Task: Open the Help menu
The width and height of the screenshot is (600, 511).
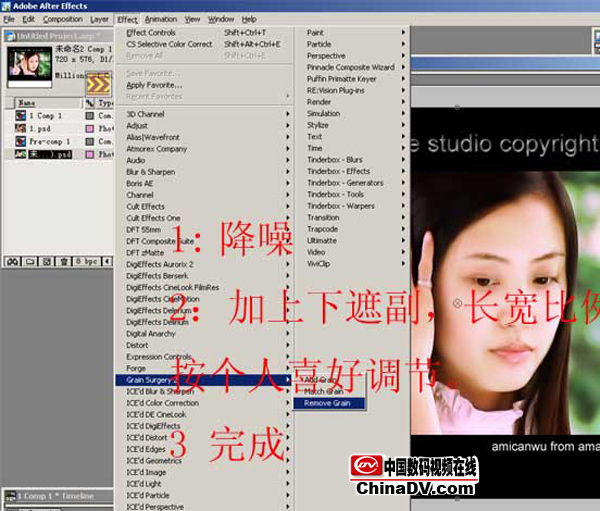Action: click(x=249, y=19)
